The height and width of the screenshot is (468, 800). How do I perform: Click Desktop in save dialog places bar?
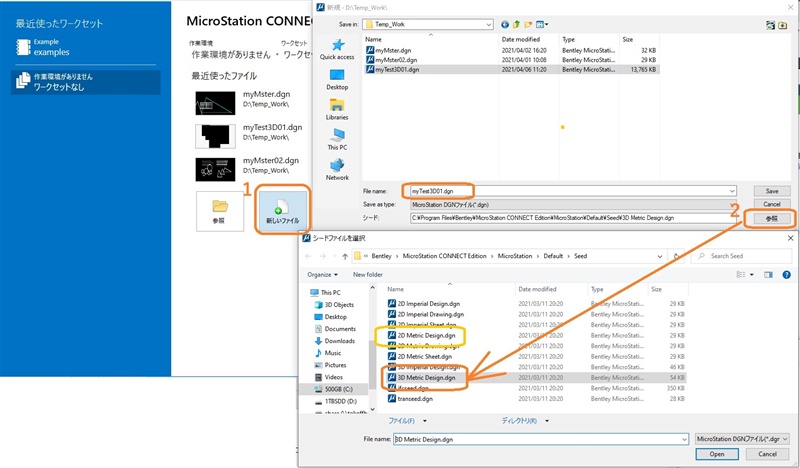[x=337, y=80]
